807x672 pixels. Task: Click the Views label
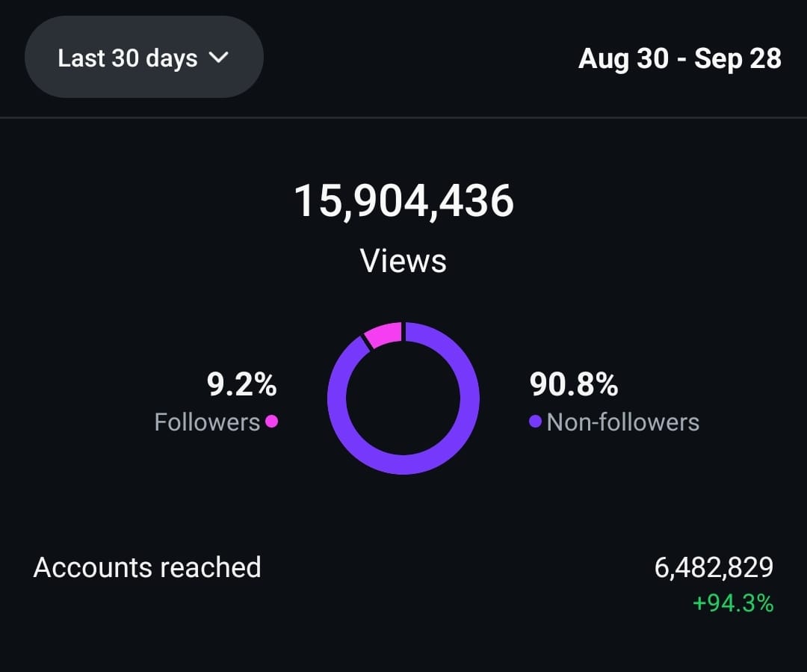pos(403,261)
